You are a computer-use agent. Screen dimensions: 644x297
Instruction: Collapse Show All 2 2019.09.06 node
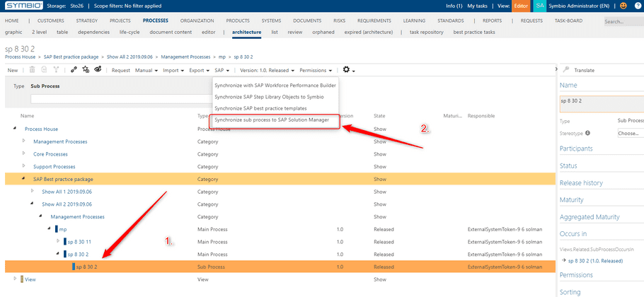33,204
